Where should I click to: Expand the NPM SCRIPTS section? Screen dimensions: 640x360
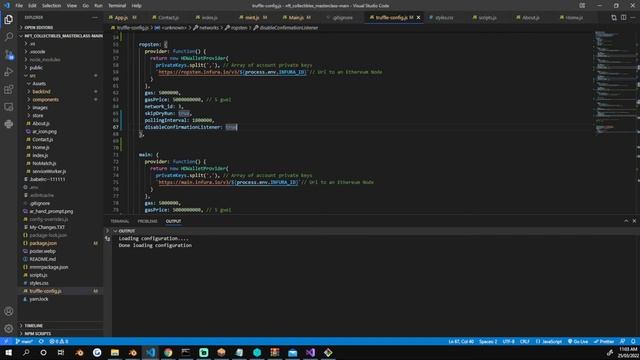pos(38,333)
